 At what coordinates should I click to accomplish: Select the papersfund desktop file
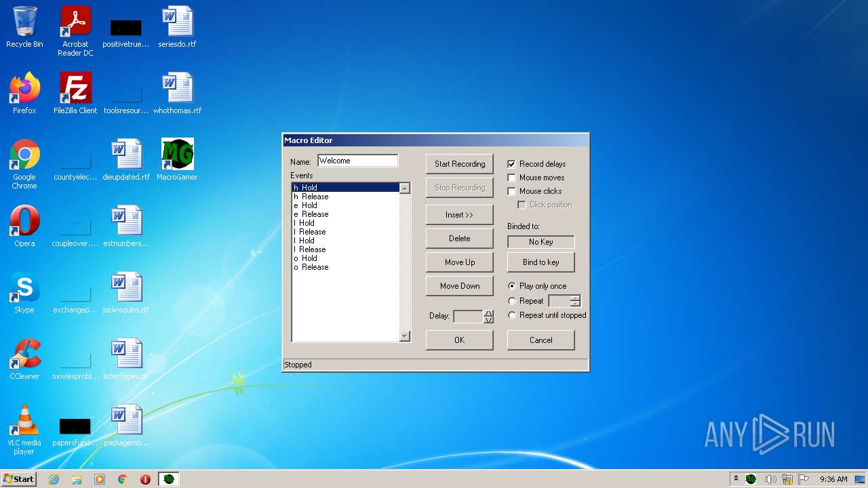pos(75,432)
